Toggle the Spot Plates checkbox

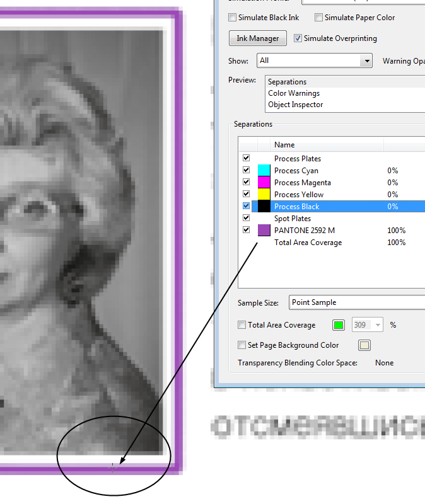(x=247, y=217)
